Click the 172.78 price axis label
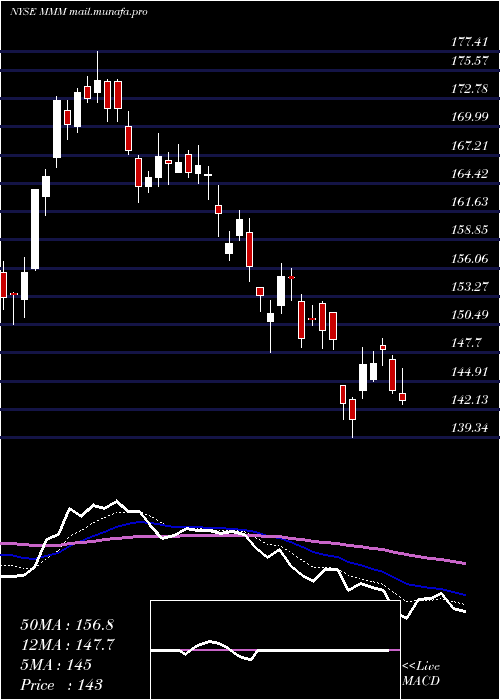 [469, 89]
